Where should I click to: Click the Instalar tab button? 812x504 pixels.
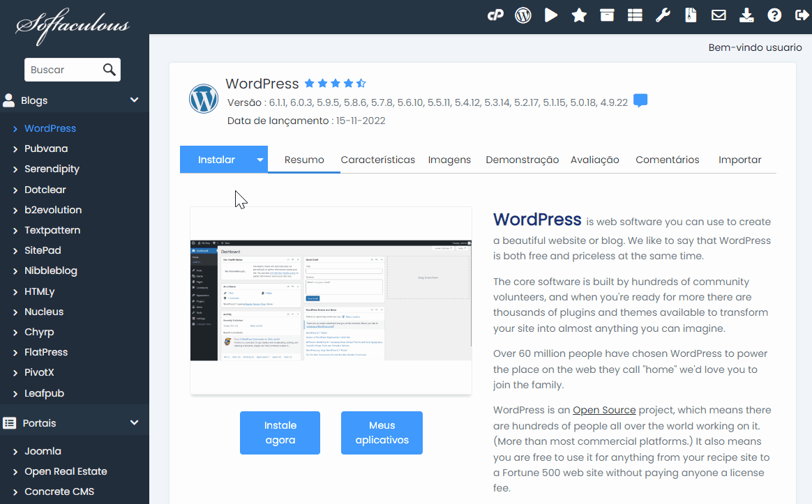(216, 160)
